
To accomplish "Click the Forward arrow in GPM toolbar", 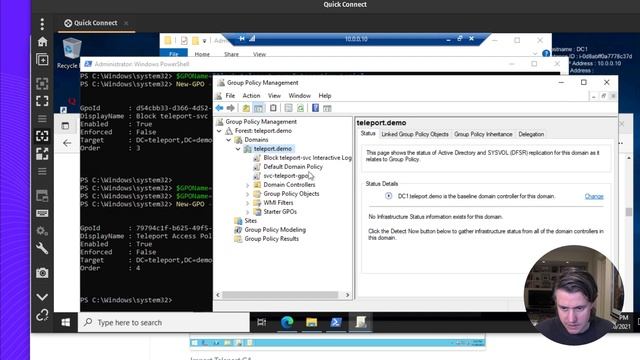I will [x=231, y=108].
